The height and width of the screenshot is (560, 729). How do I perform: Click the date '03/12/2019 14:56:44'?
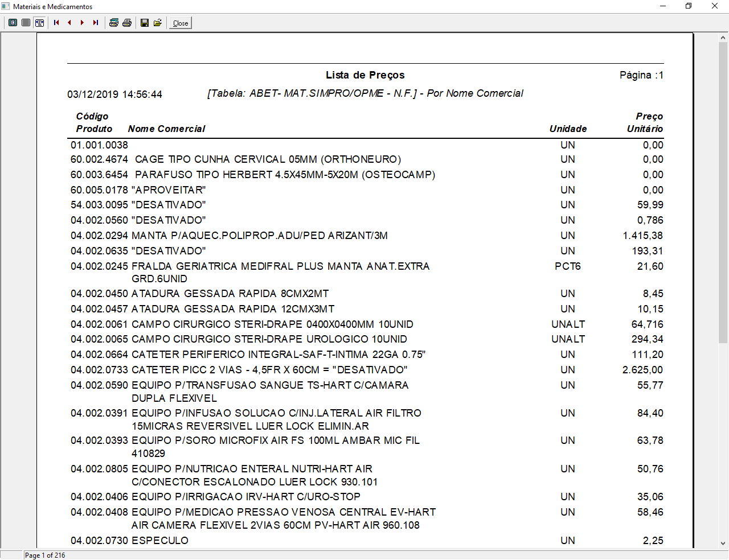click(114, 94)
